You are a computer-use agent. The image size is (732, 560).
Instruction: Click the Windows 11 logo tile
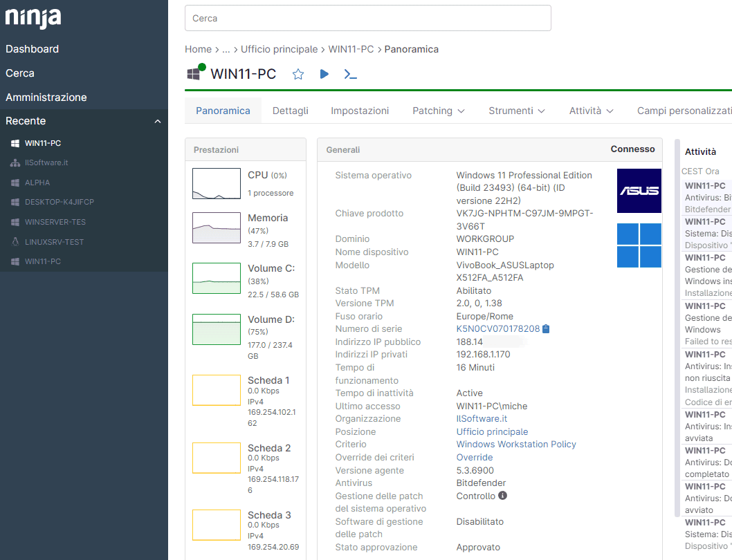point(639,245)
